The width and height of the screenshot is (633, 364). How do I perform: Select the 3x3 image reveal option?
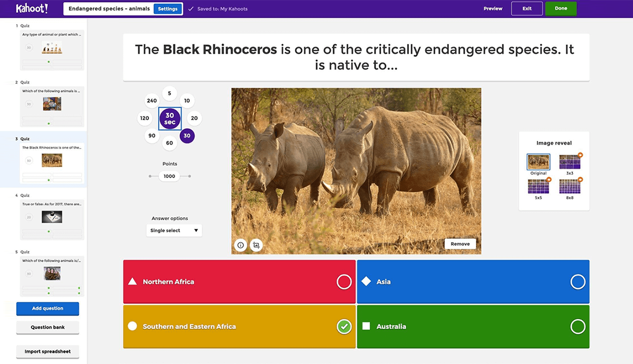570,162
